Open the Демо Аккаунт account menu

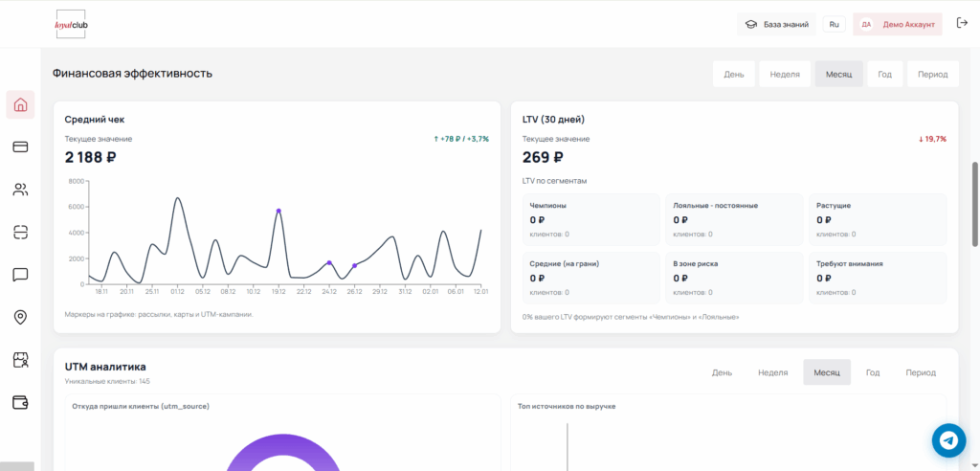click(897, 24)
